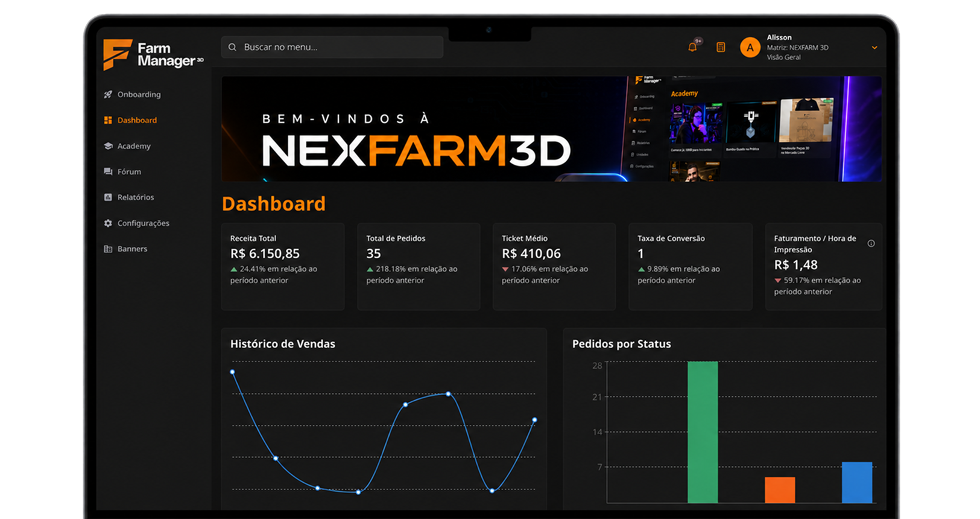This screenshot has width=980, height=519.
Task: Click the green bar in Pedidos por Status
Action: click(x=703, y=432)
